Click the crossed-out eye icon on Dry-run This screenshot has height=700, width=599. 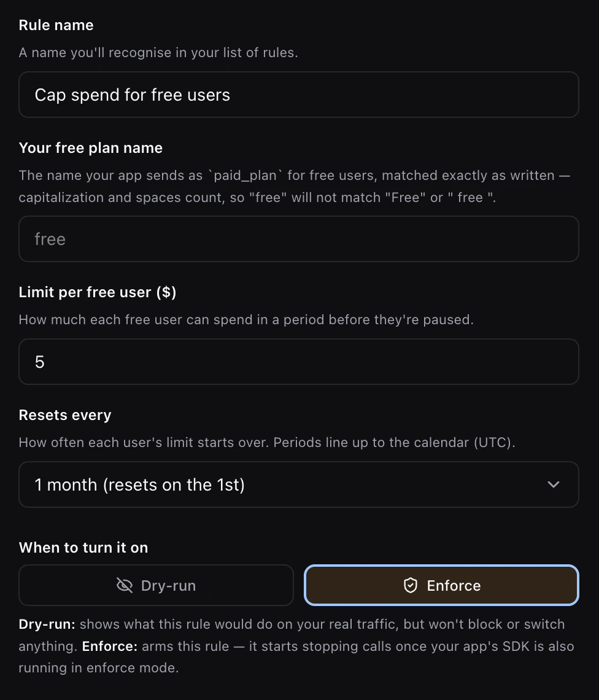tap(125, 585)
